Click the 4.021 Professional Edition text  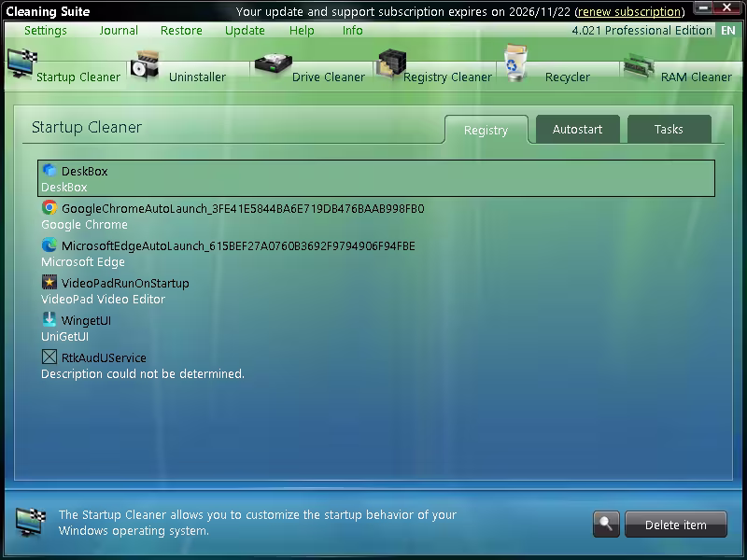click(x=641, y=30)
